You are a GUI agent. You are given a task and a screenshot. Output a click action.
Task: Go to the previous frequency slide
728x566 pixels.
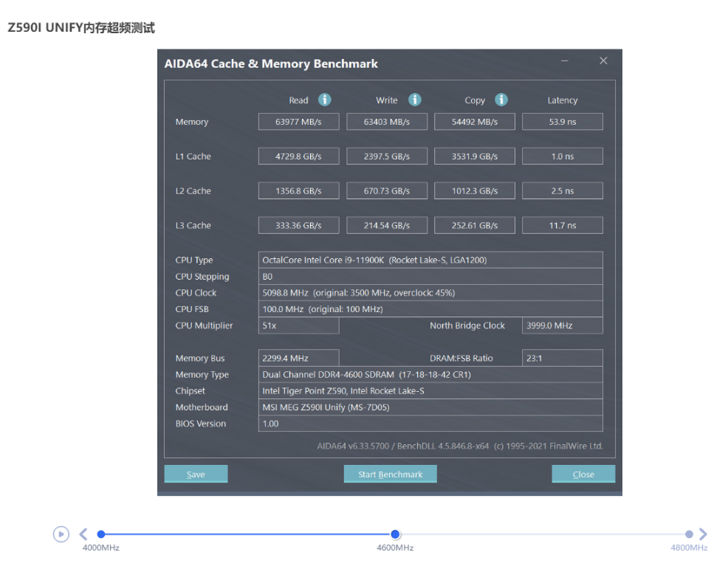[x=83, y=534]
